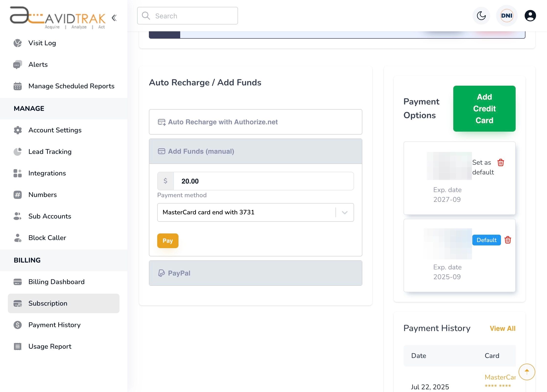Click the scroll-to-top arrow button
547x392 pixels.
[527, 372]
